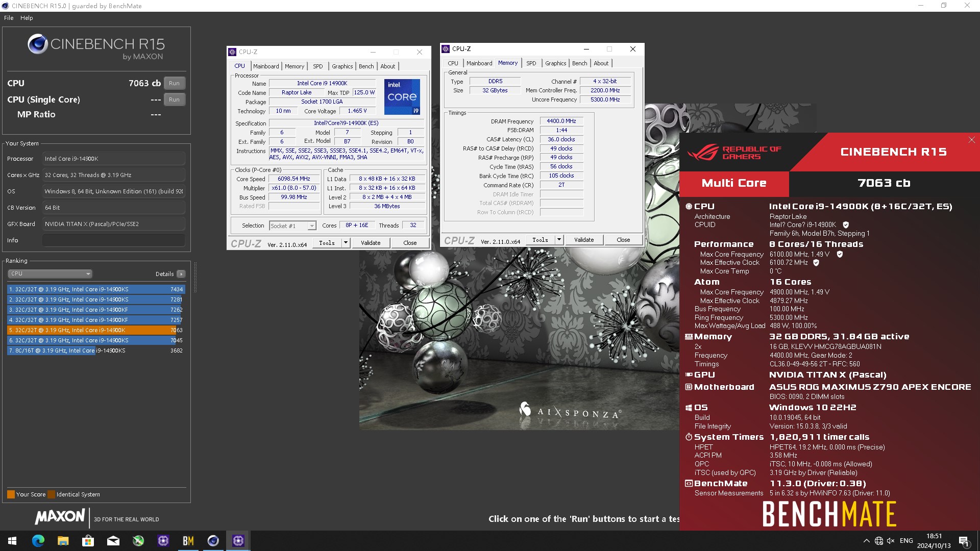Click CPUID verified shield icon in BenchMate
Viewport: 980px width, 551px height.
point(846,225)
